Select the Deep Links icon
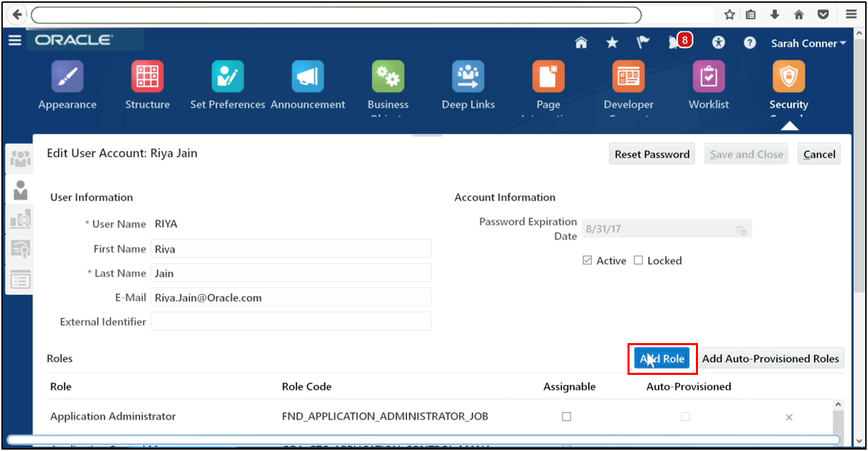Image resolution: width=868 pixels, height=451 pixels. point(468,76)
